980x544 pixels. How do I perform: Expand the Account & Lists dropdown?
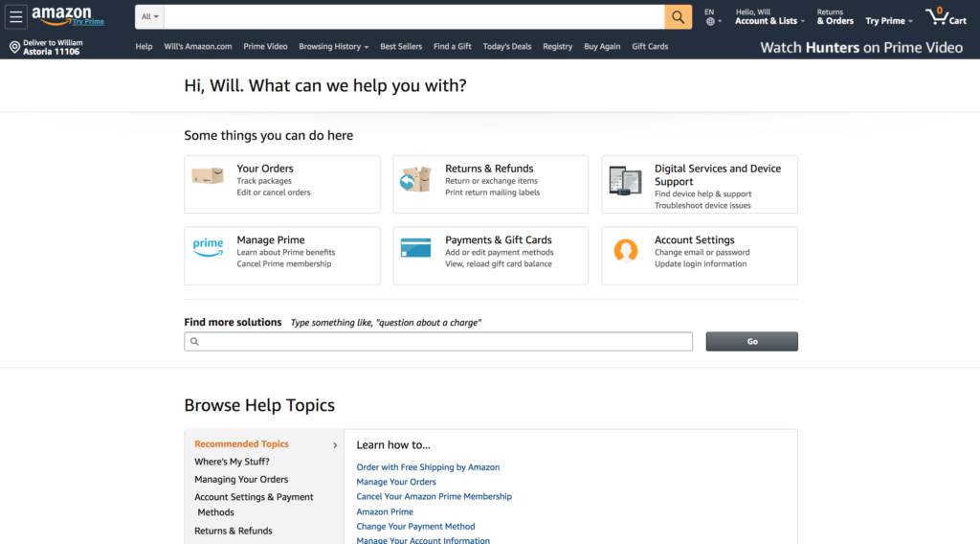(769, 17)
